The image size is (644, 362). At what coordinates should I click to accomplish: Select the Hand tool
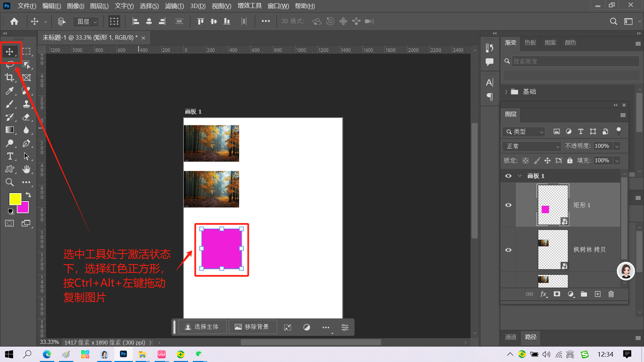26,169
